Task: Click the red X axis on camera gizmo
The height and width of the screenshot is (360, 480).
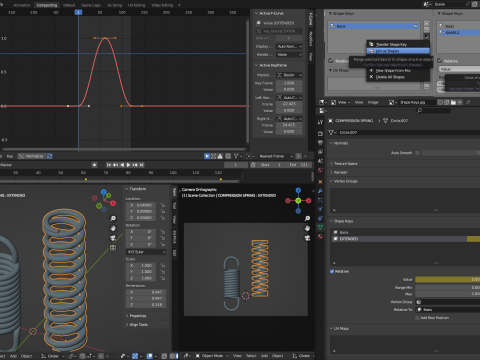Action: (309, 201)
